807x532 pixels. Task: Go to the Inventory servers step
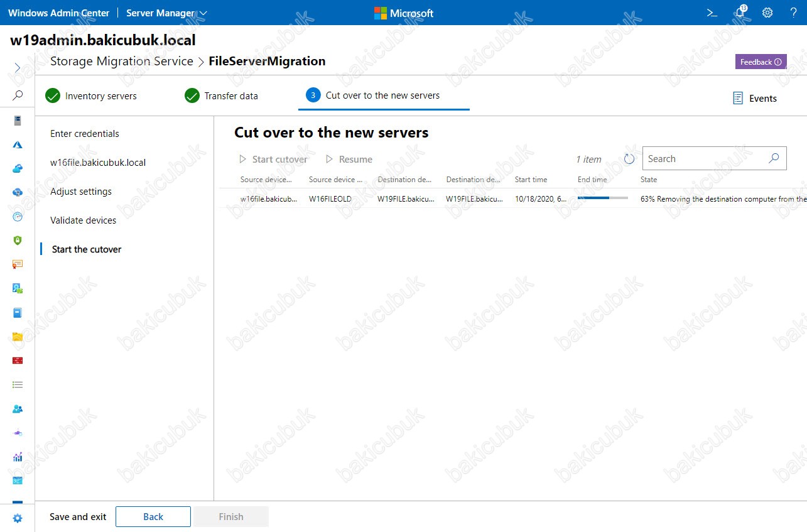91,96
